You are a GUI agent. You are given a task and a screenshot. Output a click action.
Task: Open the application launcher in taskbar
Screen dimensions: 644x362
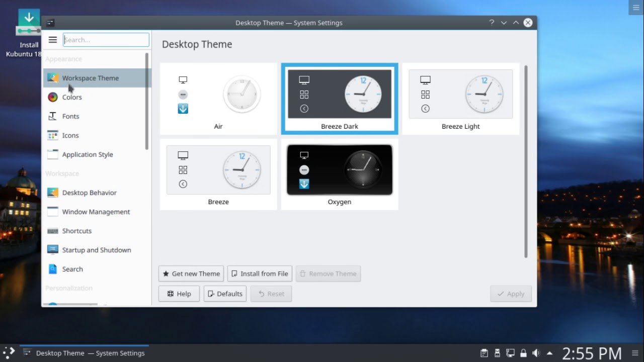(x=9, y=353)
